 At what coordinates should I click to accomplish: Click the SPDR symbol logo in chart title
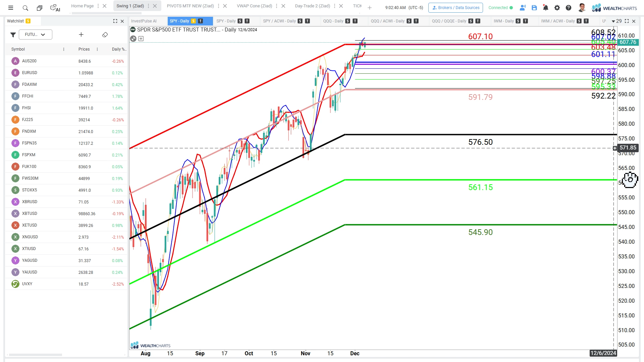click(133, 29)
